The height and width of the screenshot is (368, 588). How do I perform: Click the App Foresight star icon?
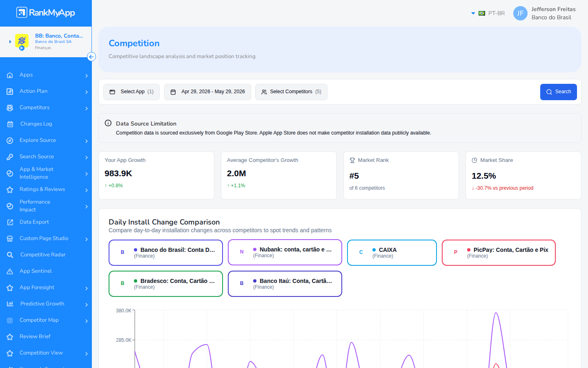[x=10, y=288]
